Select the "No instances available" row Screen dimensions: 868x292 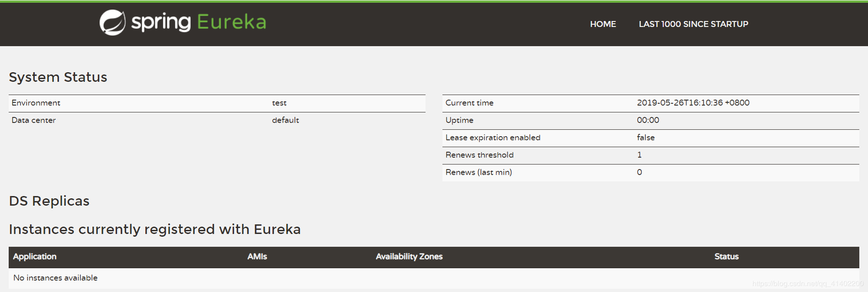click(x=55, y=278)
